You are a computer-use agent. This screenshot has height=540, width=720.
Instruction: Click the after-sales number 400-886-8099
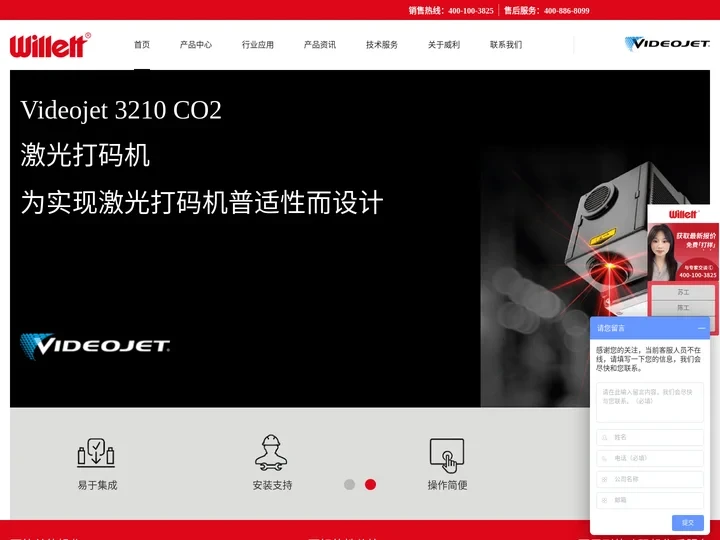pyautogui.click(x=567, y=11)
